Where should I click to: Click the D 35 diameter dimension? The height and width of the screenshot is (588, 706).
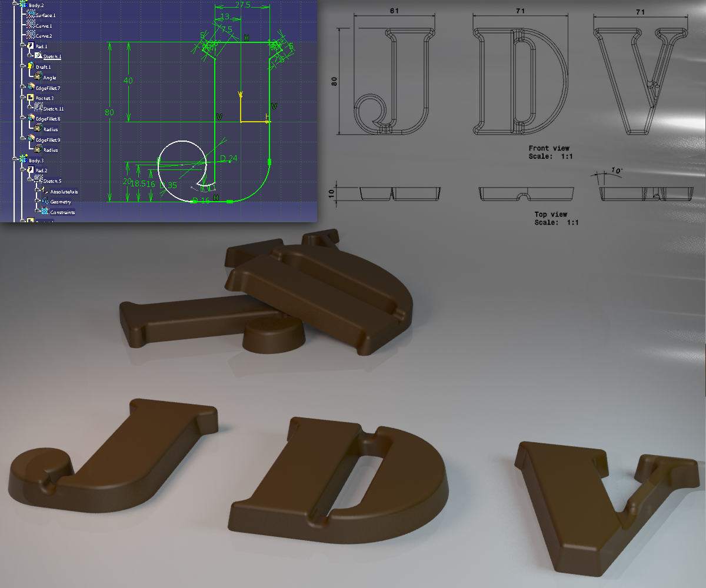tap(168, 185)
